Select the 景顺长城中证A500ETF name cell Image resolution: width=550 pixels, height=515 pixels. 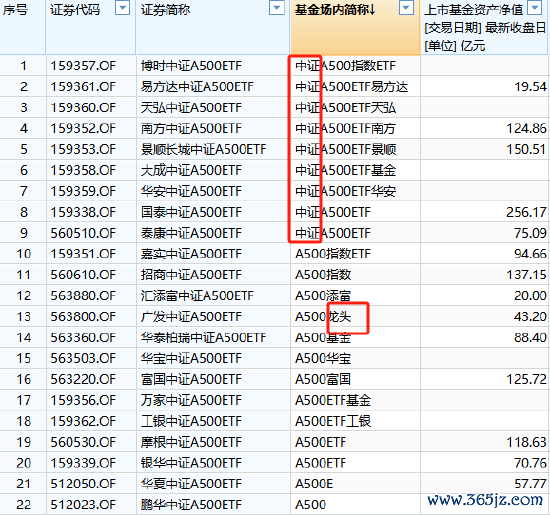coord(213,149)
